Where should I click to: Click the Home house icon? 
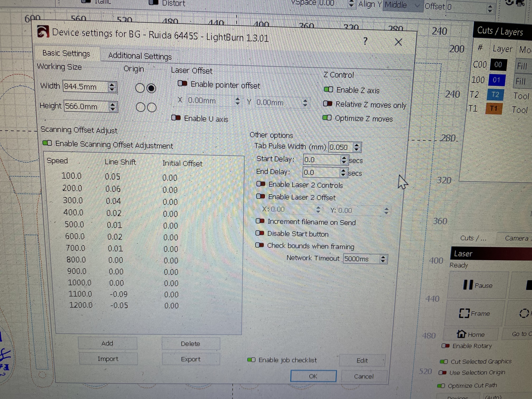[461, 334]
